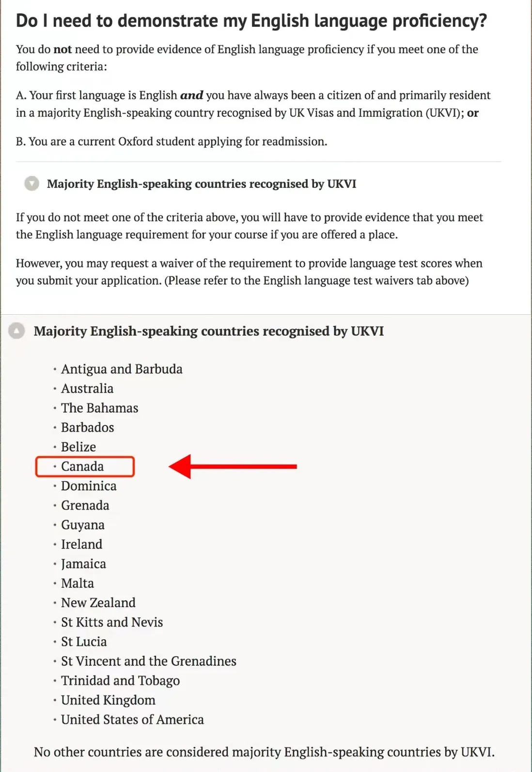The width and height of the screenshot is (532, 772).
Task: Select New Zealand in the list
Action: 98,602
